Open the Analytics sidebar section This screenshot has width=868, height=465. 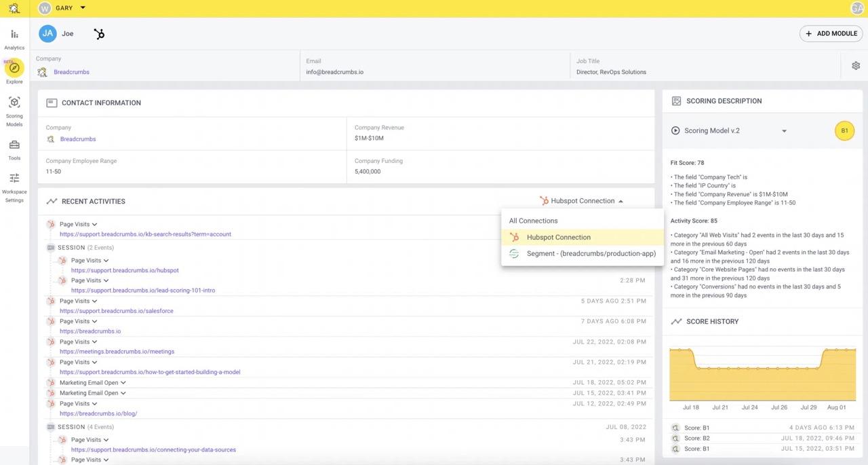[x=14, y=39]
